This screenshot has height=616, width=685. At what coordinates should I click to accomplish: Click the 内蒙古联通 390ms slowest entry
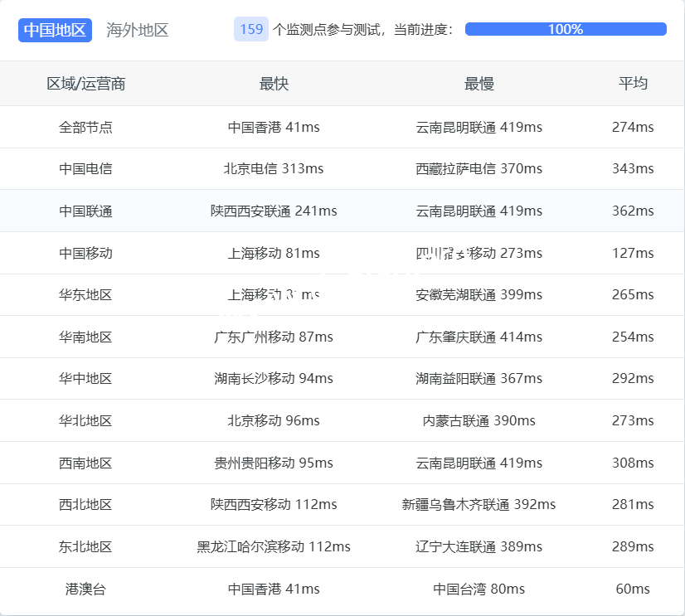(x=479, y=420)
